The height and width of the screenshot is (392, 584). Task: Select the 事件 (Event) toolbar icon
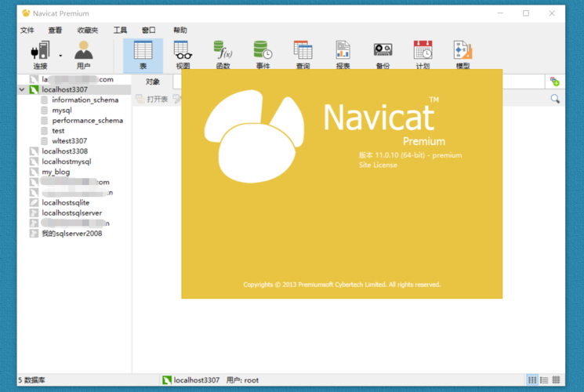coord(263,55)
